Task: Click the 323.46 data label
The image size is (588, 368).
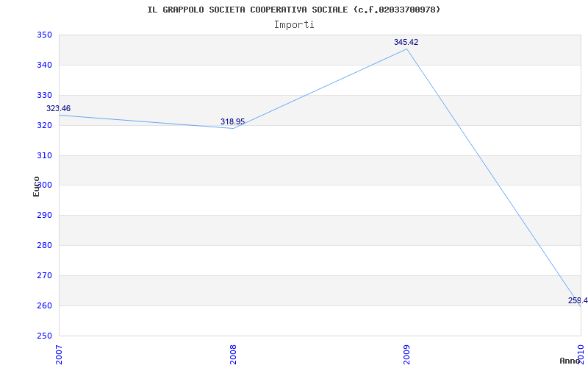Action: [x=58, y=108]
